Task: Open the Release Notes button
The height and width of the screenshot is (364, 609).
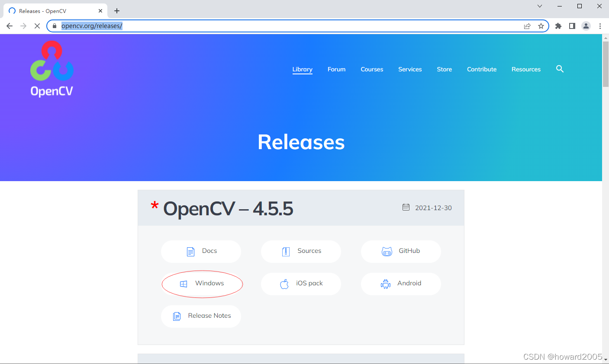Action: click(x=201, y=316)
